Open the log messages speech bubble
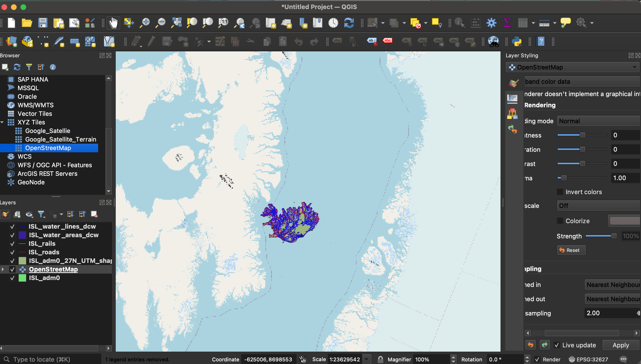 623,359
